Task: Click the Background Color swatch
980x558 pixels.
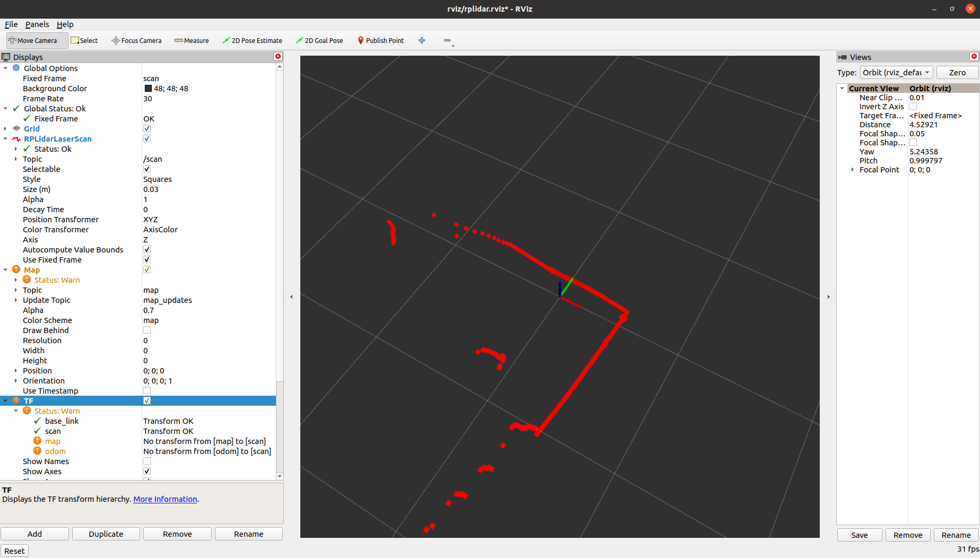Action: click(148, 88)
